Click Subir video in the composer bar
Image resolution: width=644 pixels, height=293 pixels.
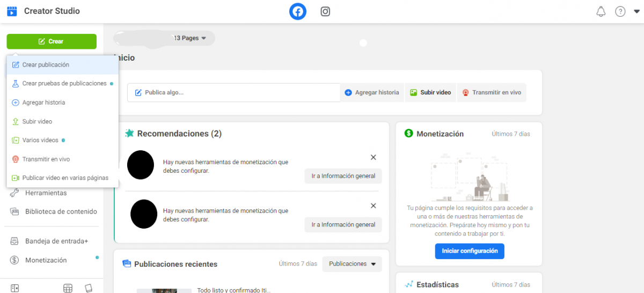click(x=430, y=92)
